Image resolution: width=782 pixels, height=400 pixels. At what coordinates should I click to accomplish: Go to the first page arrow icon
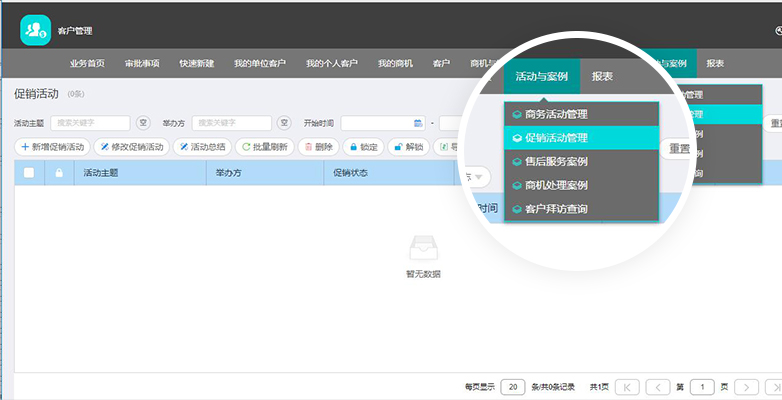click(627, 387)
